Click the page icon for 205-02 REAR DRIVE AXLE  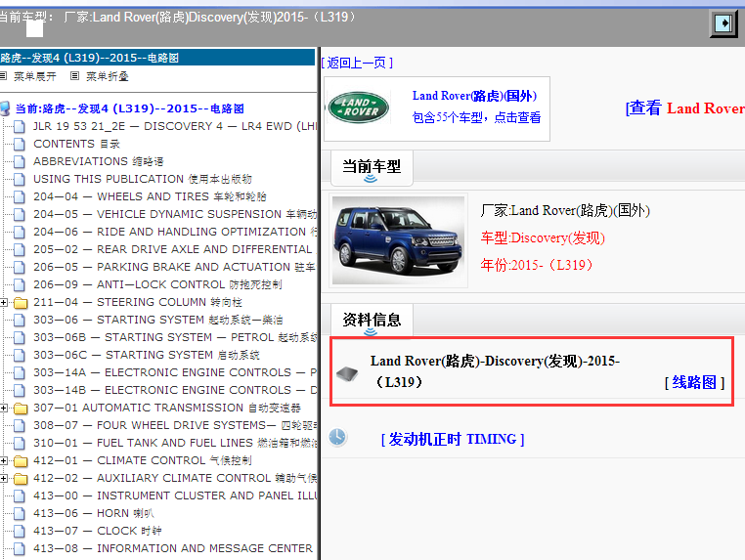point(20,249)
